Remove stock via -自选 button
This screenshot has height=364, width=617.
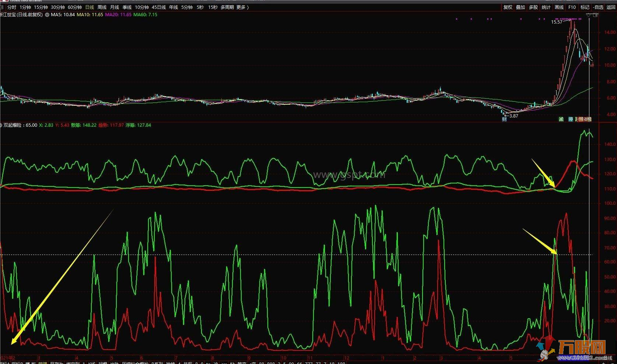coord(598,7)
